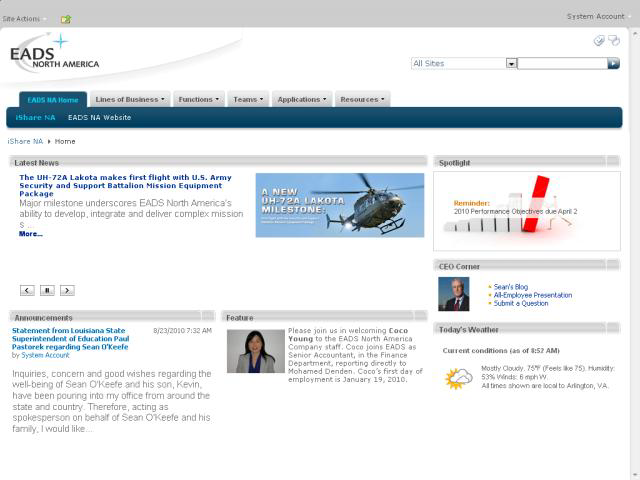Open the Applications menu
Screen dimensions: 640x480
302,99
